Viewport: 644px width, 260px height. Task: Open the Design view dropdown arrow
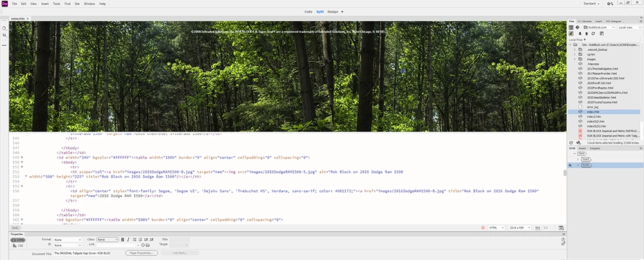342,12
